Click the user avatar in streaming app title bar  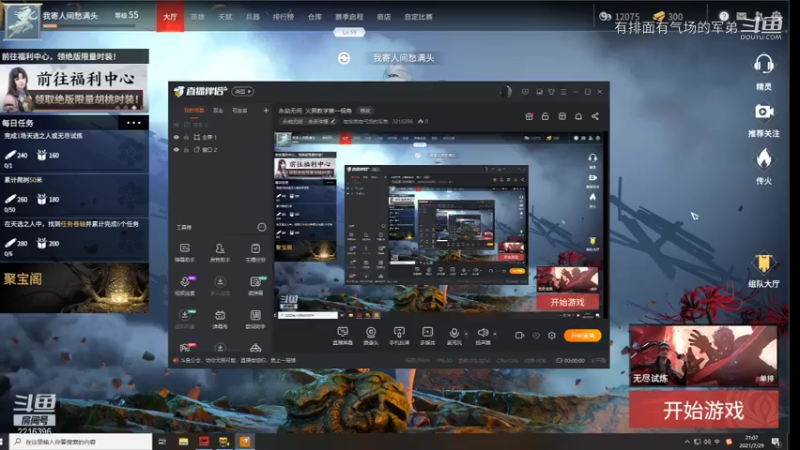tap(505, 92)
